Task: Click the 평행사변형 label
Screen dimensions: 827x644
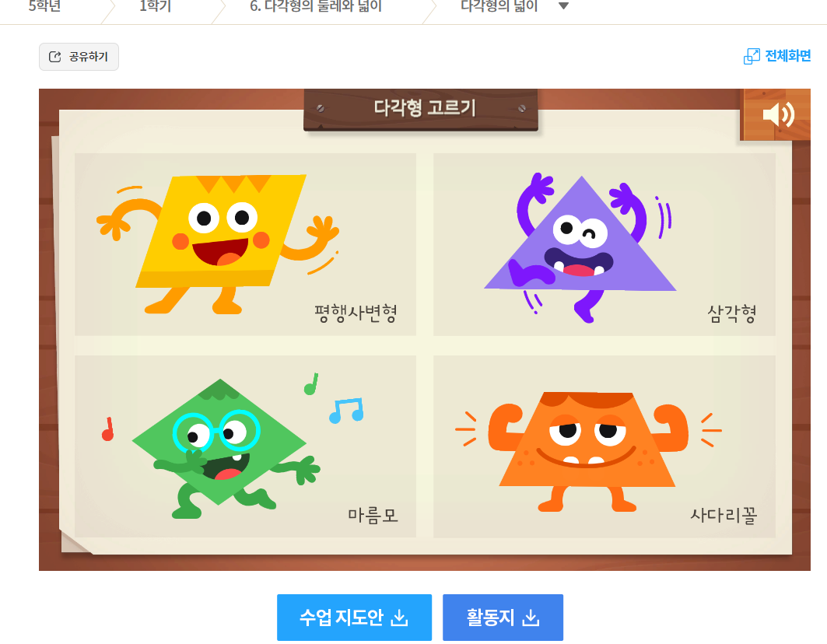Action: [356, 313]
